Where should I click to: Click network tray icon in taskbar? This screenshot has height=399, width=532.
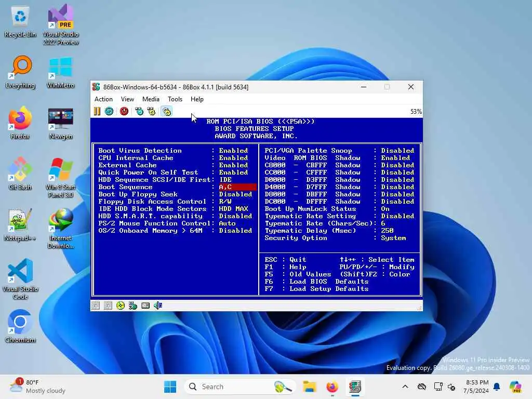(438, 387)
